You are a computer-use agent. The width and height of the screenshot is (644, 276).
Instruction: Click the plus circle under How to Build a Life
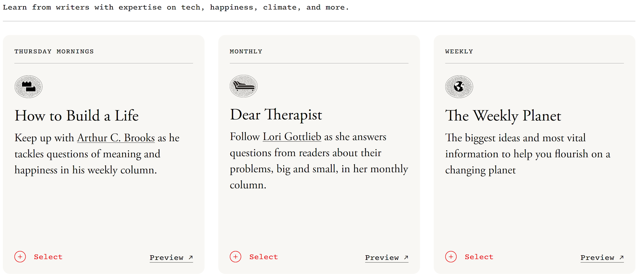pos(20,257)
